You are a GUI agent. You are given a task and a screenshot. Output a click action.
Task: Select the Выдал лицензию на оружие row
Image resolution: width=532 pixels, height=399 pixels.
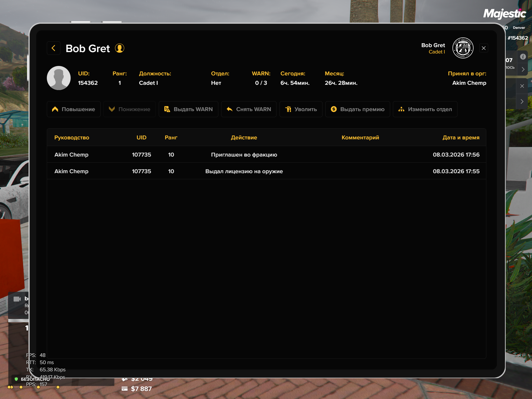(x=244, y=171)
